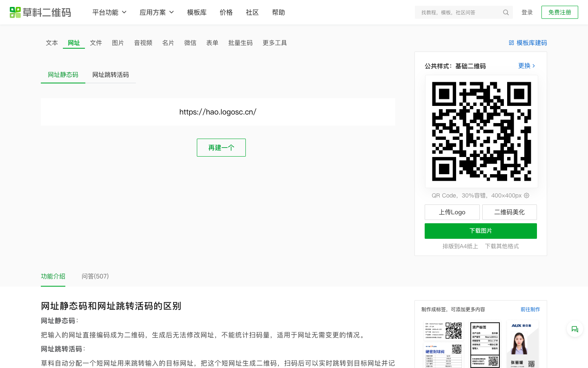Click the 草料二维码 logo icon
Viewport: 588px width, 368px height.
[15, 12]
